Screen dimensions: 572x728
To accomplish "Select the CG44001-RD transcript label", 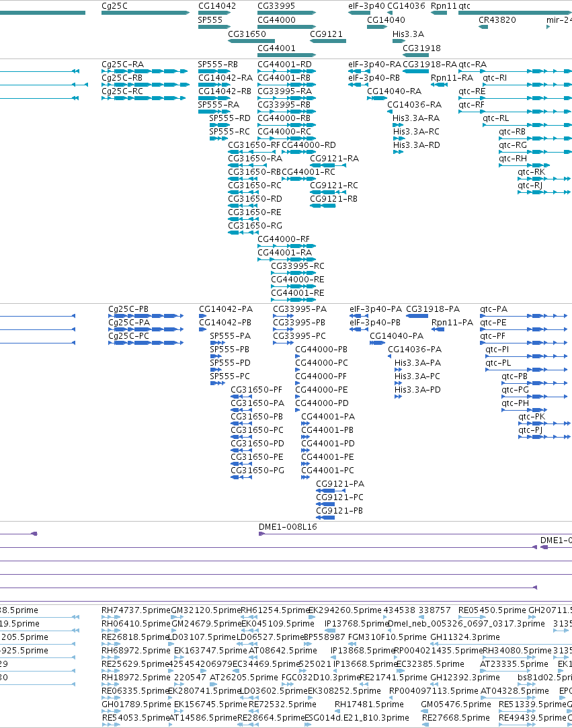I will pyautogui.click(x=284, y=64).
